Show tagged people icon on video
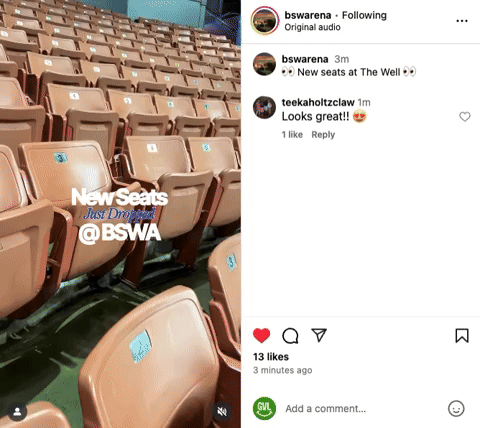 click(x=17, y=412)
